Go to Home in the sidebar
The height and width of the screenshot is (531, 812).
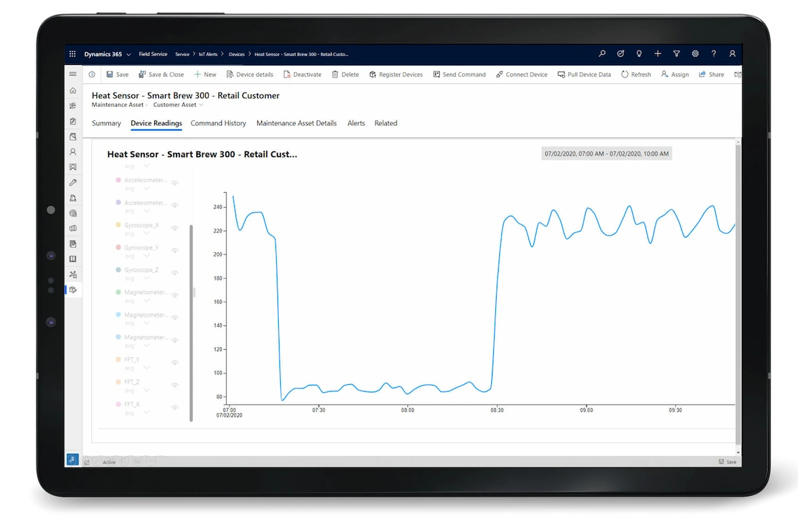click(x=73, y=91)
